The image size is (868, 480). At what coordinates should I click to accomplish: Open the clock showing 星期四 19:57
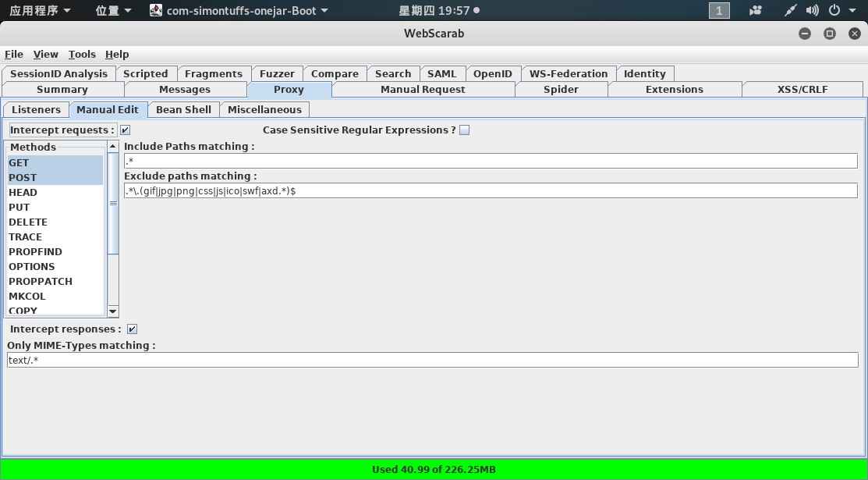tap(439, 10)
